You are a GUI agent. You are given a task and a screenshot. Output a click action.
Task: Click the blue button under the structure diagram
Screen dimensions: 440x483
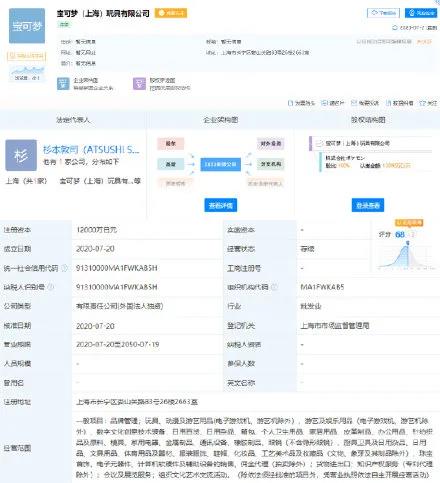point(220,205)
